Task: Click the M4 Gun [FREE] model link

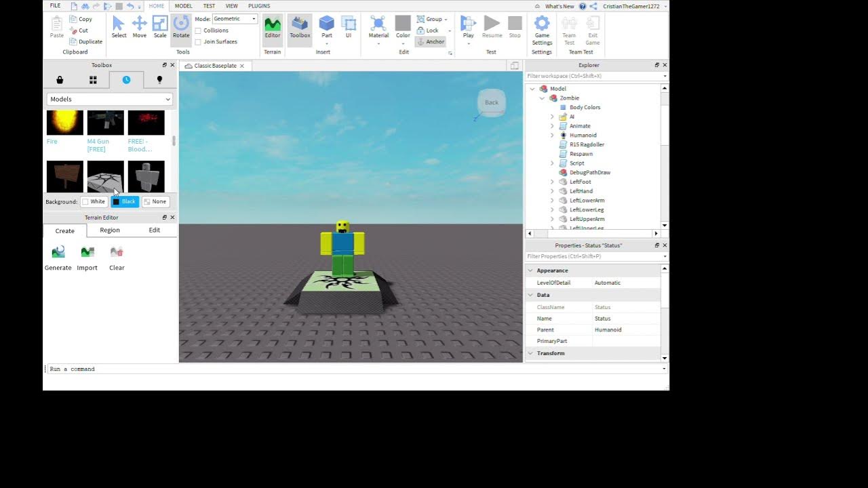Action: 98,145
